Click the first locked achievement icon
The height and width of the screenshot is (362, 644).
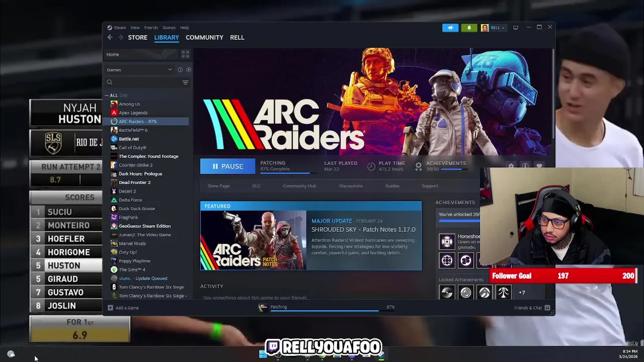pos(447,292)
